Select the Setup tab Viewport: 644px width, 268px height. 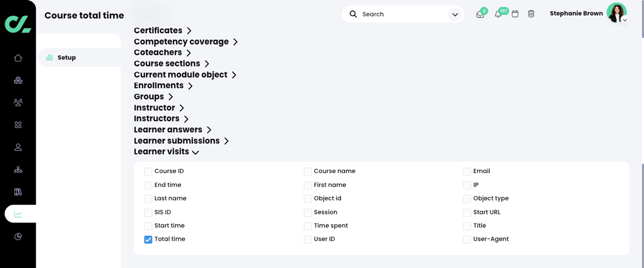79,58
